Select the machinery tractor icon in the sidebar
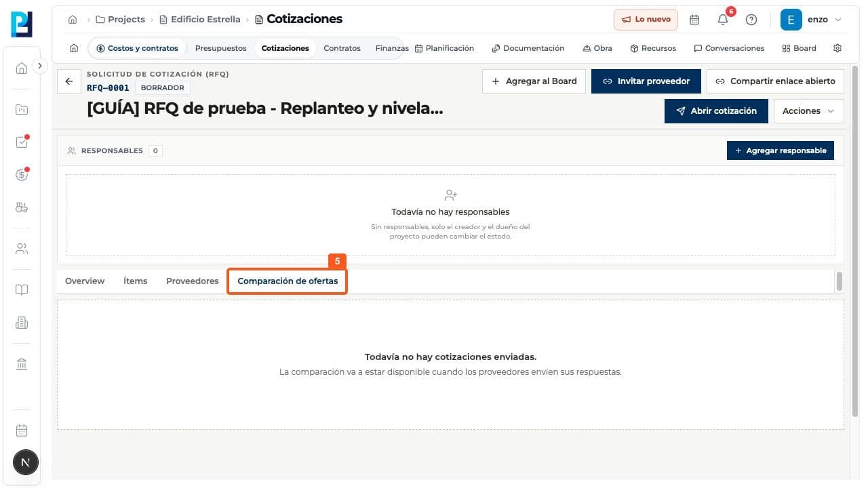The image size is (868, 488). tap(22, 208)
